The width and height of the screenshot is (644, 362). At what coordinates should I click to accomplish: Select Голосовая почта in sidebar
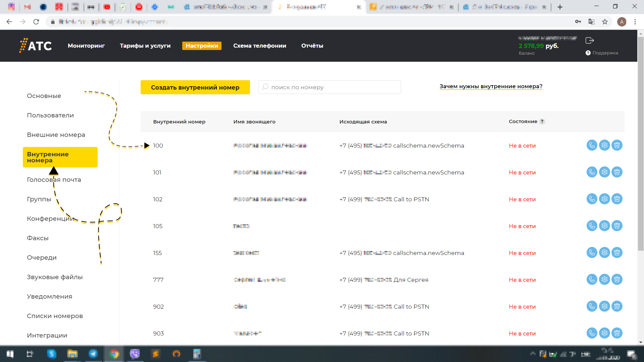pos(54,180)
